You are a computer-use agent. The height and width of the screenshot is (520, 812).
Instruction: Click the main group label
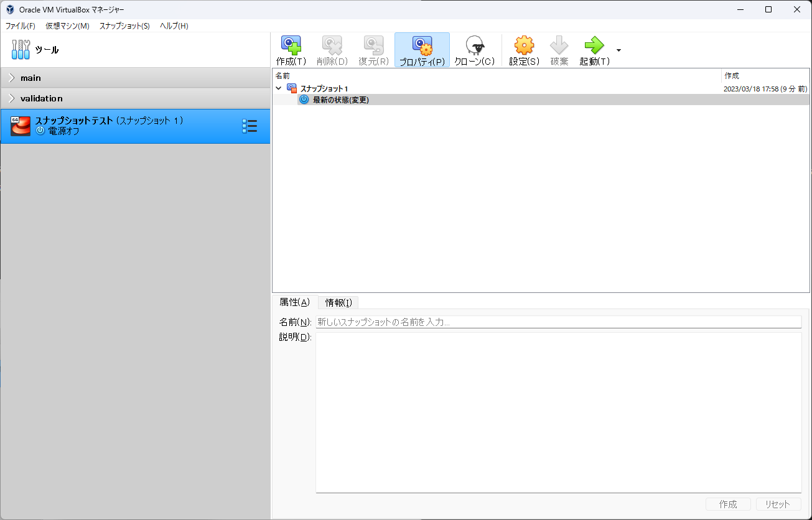[30, 78]
